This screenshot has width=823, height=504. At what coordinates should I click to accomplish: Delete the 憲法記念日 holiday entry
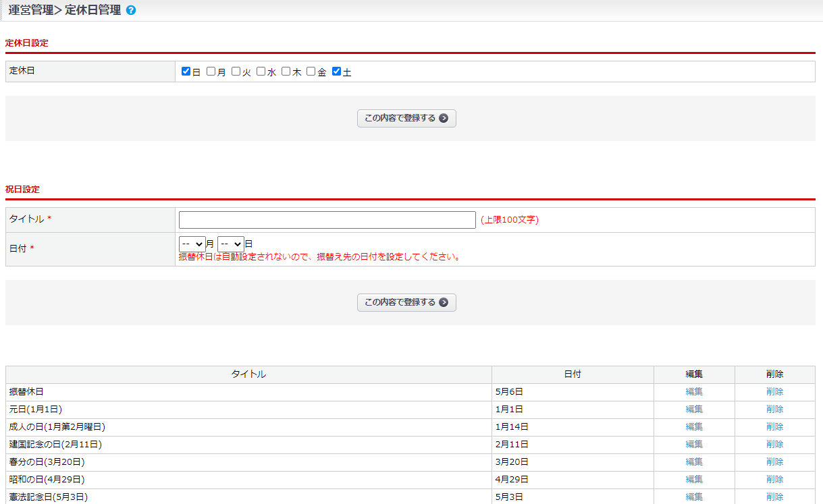(x=775, y=497)
